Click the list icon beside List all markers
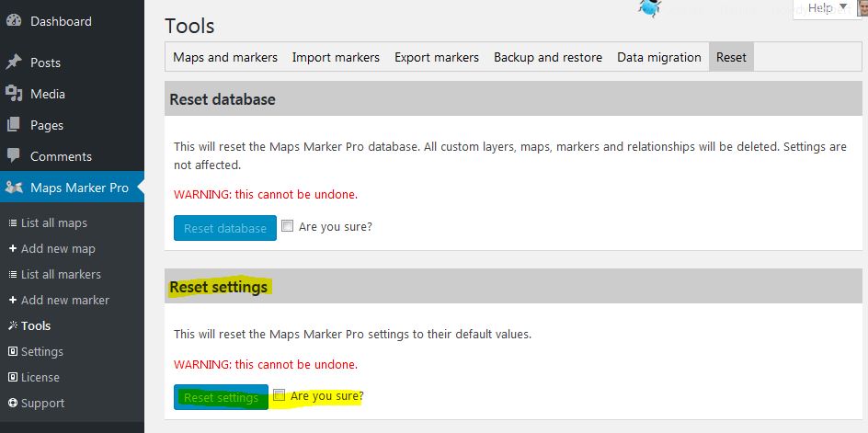This screenshot has height=433, width=868. (x=13, y=275)
